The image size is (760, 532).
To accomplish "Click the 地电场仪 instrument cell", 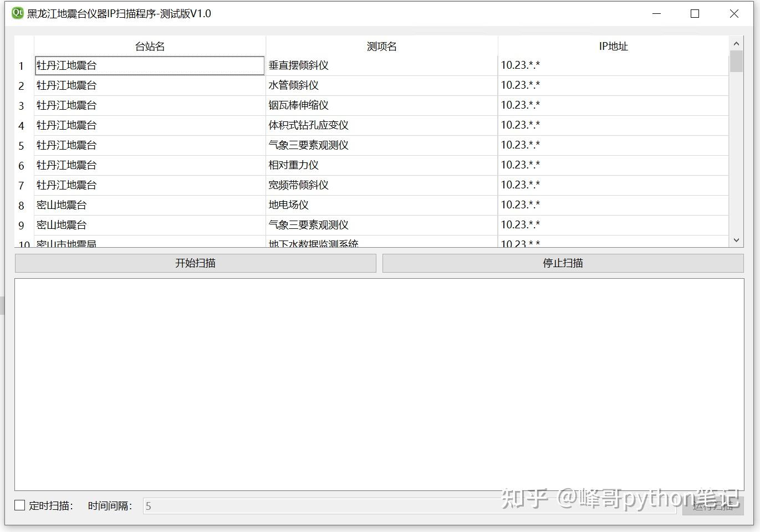I will 288,204.
